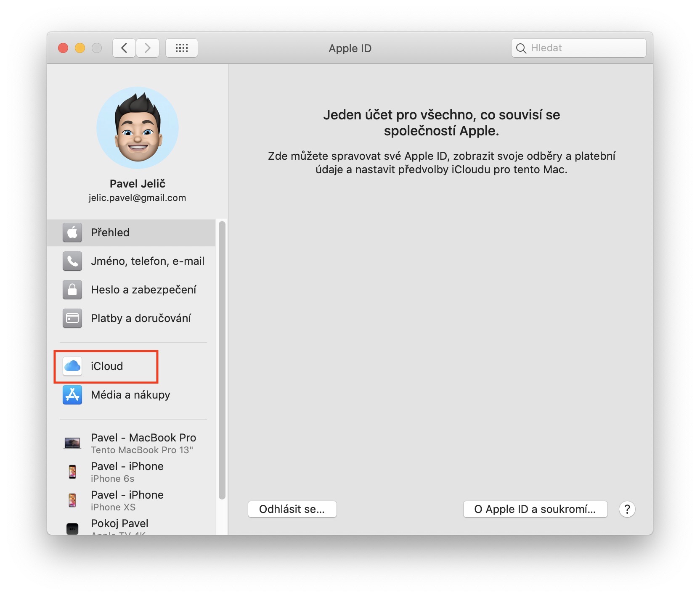Click the Memoji profile picture
Viewport: 700px width, 597px height.
138,128
